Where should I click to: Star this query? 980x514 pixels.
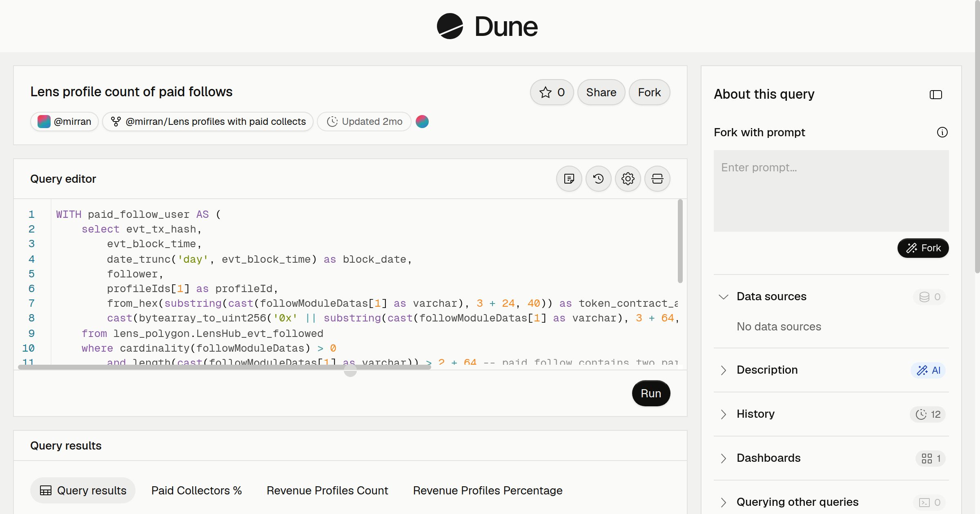552,92
